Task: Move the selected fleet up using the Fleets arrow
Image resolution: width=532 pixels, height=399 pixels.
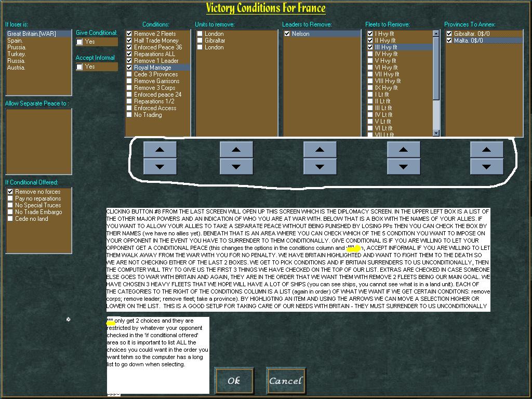Action: [404, 150]
